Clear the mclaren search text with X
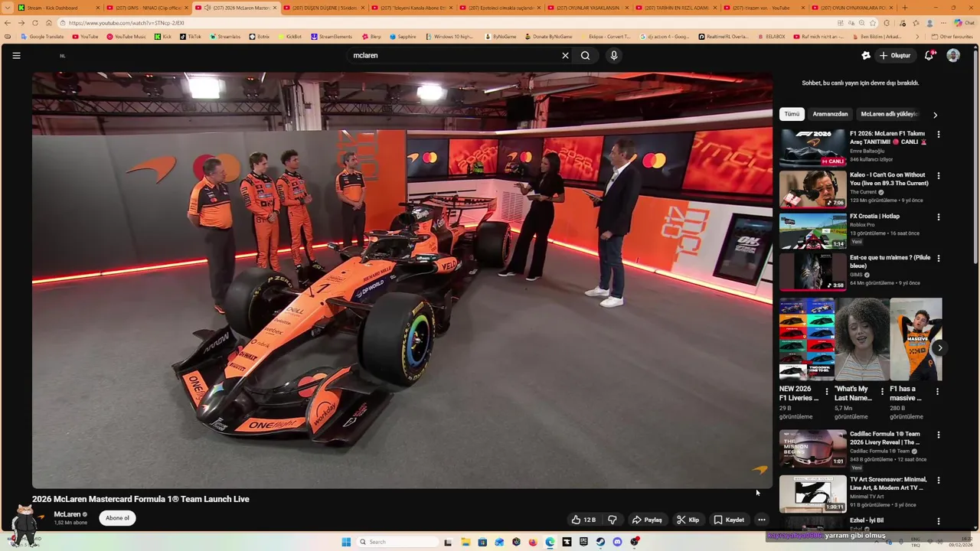 tap(565, 55)
